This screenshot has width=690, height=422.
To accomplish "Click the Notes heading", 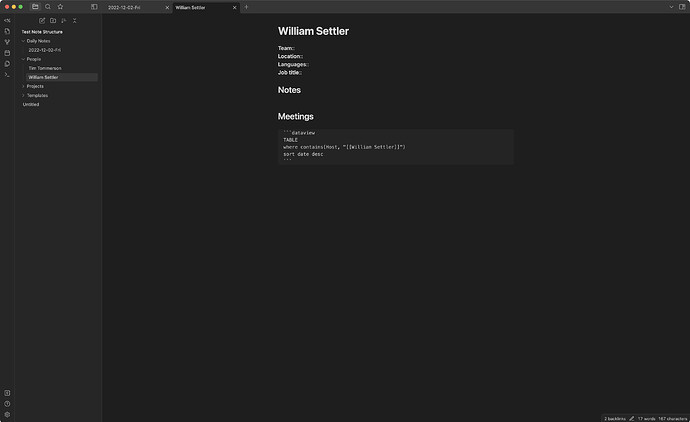I will 289,90.
